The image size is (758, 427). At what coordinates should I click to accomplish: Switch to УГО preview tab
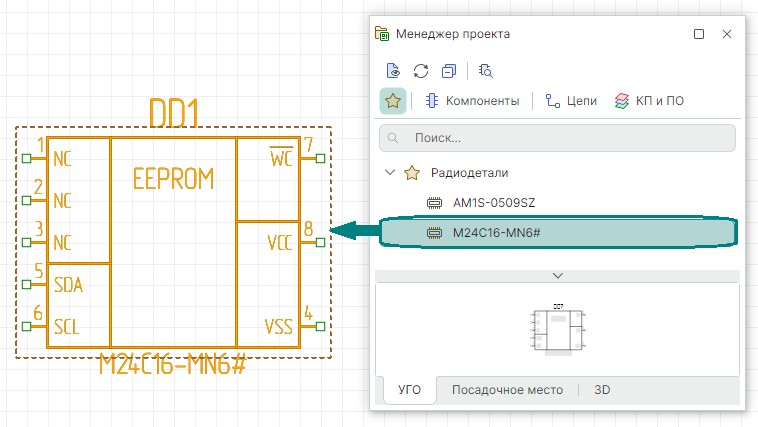tap(408, 390)
